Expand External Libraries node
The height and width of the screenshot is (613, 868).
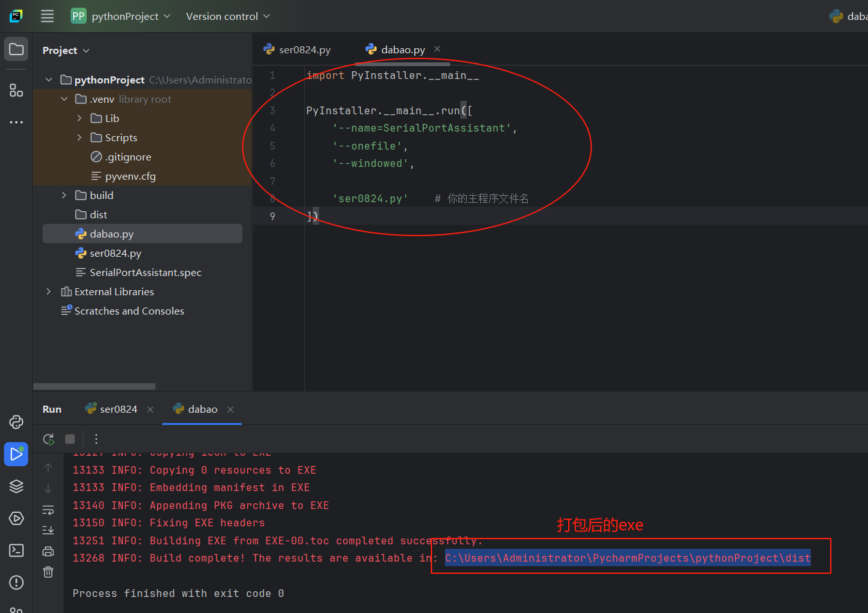coord(49,291)
